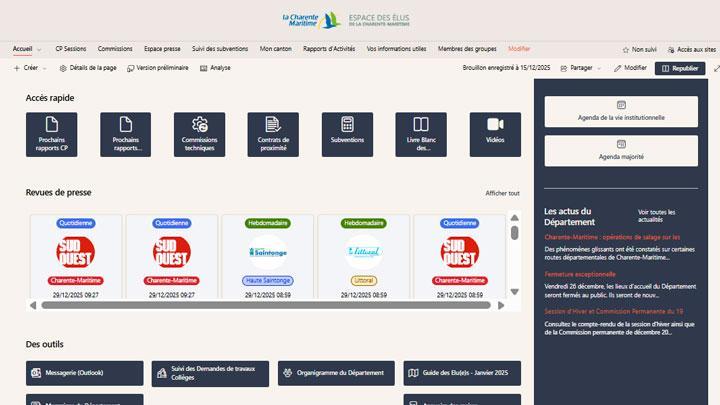Open Contrats de proximité tile
This screenshot has width=720, height=405.
point(273,135)
